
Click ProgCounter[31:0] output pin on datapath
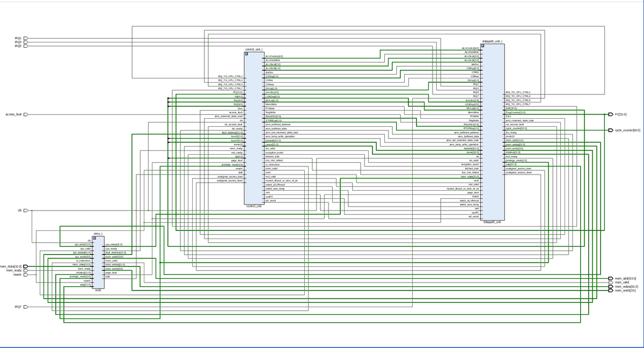coord(515,112)
